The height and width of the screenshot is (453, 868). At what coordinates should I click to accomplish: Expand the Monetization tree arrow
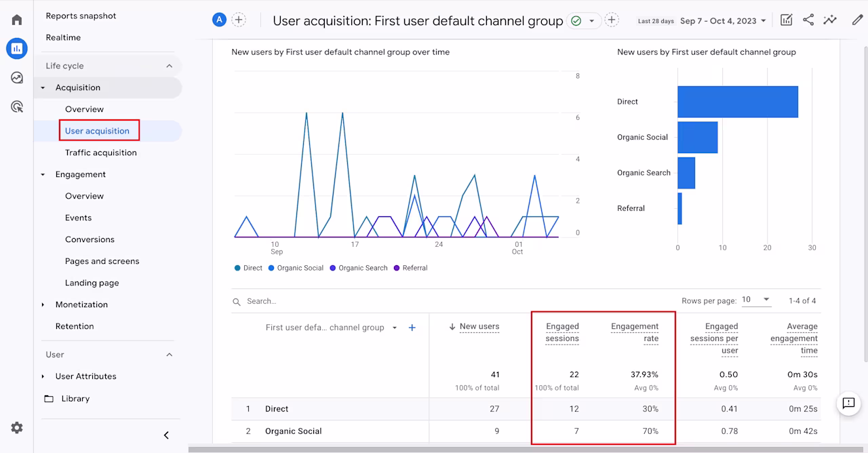pos(43,304)
